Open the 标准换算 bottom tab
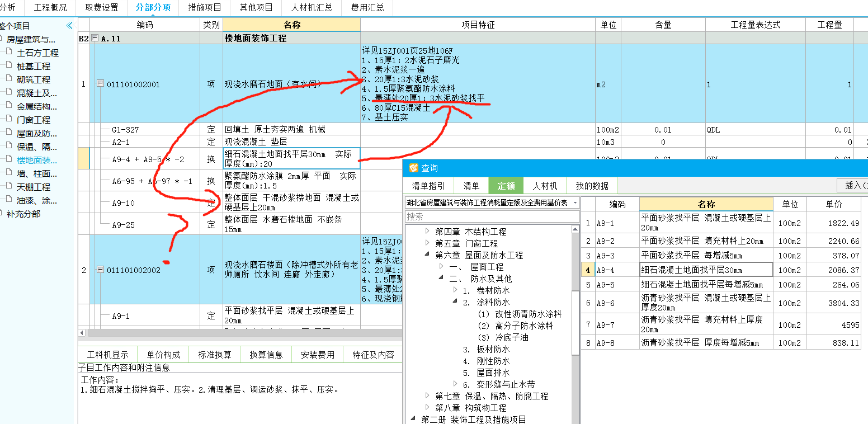868x424 pixels. (x=215, y=355)
